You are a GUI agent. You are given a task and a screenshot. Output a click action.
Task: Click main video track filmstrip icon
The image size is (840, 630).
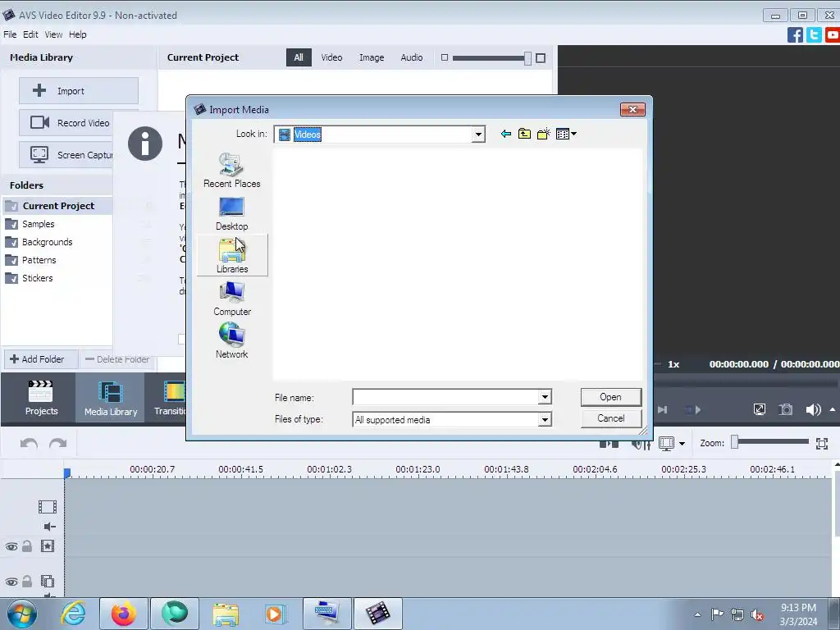point(47,507)
